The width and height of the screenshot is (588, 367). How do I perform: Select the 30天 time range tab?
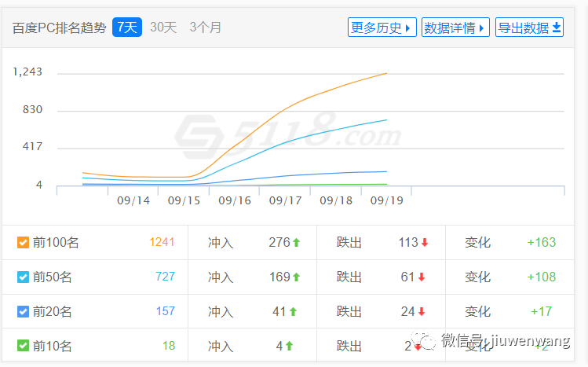pos(163,28)
